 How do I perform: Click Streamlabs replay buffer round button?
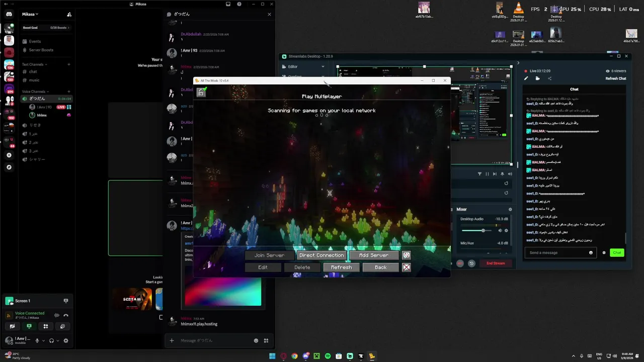click(x=471, y=263)
